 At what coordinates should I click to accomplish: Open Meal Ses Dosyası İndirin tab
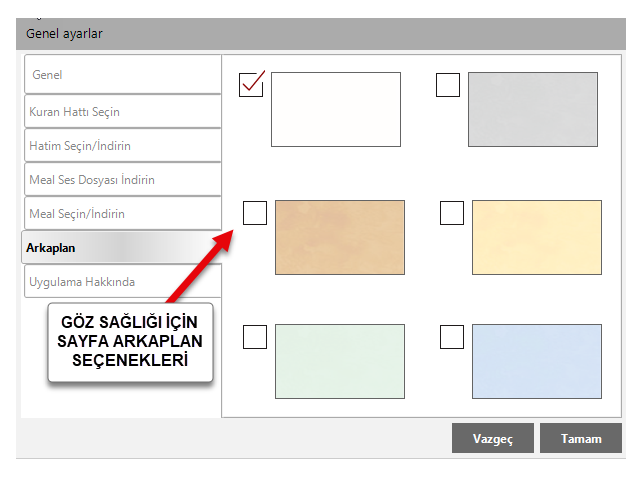point(123,179)
